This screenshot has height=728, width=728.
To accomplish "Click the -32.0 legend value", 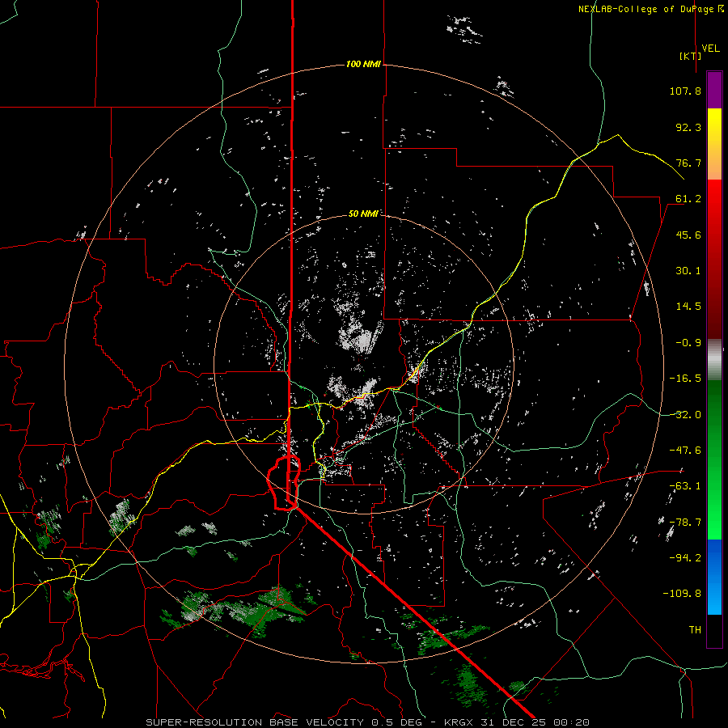I will point(685,415).
